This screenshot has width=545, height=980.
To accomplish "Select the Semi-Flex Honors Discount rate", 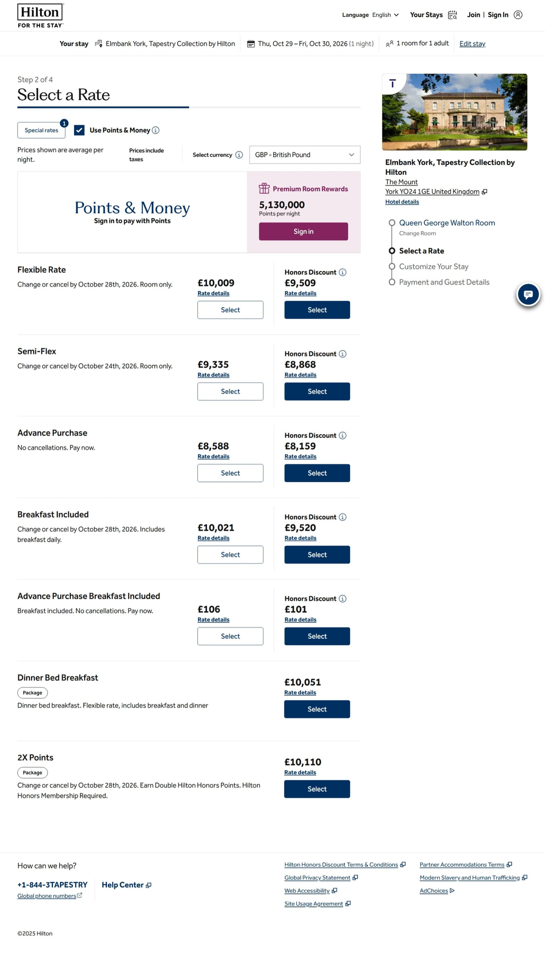I will [x=317, y=392].
